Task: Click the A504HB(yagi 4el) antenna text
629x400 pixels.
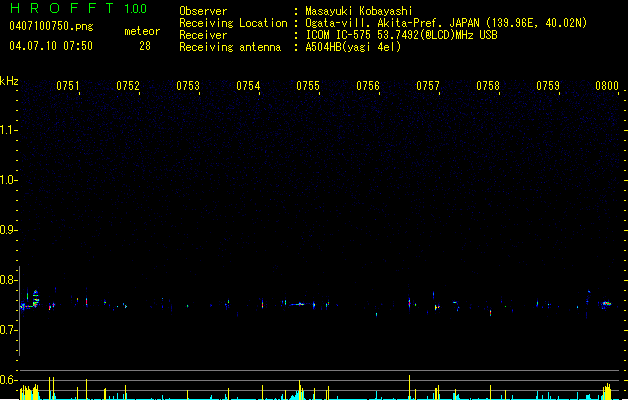Action: coord(353,47)
